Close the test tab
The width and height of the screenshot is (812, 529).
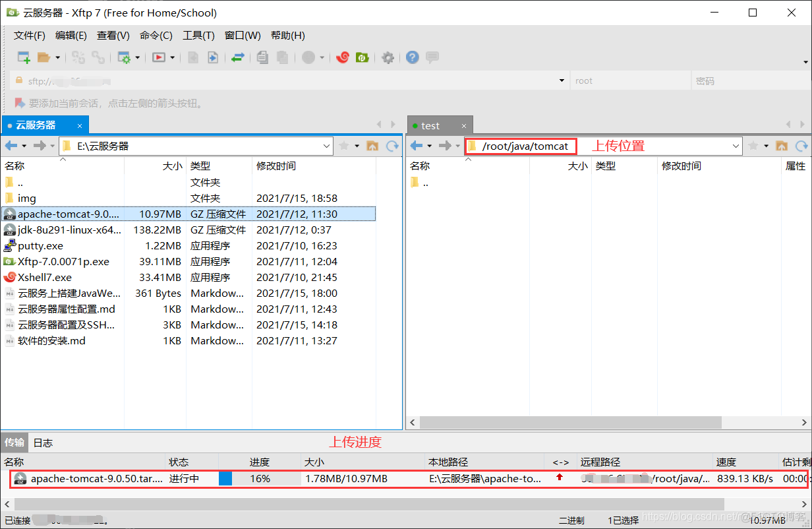(464, 125)
